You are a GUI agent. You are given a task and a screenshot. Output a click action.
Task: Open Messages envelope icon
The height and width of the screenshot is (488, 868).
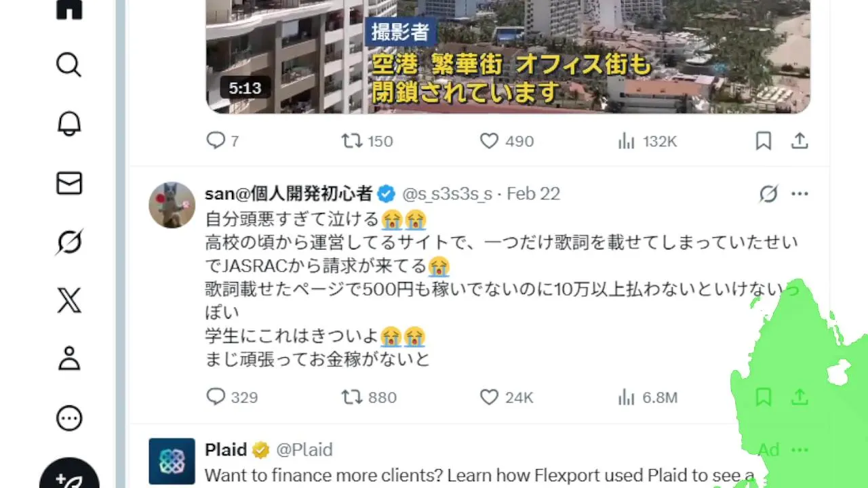click(x=68, y=183)
